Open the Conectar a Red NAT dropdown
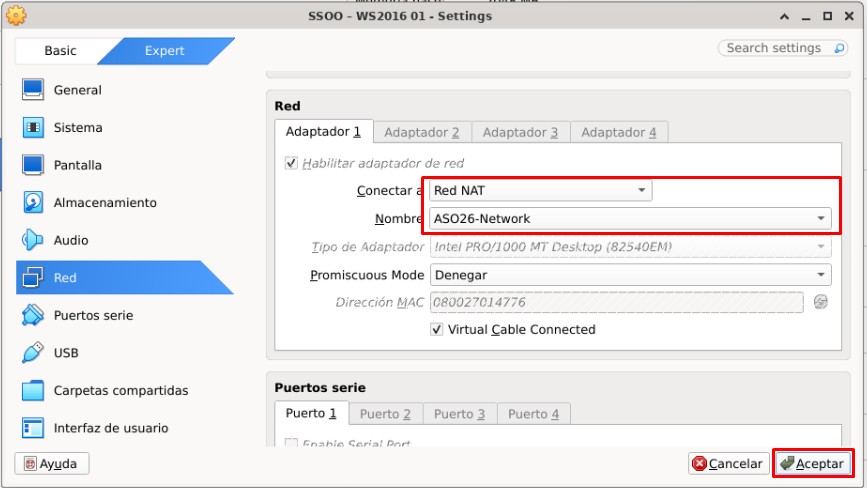867x488 pixels. click(x=541, y=190)
